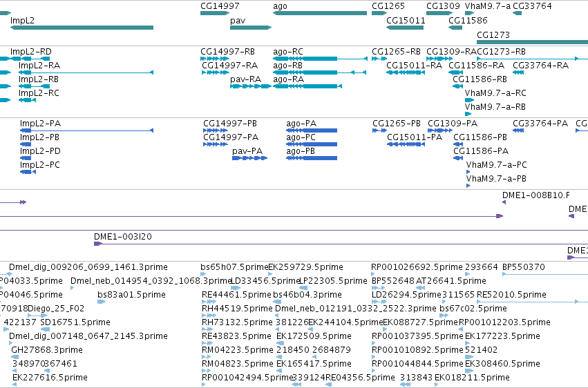The width and height of the screenshot is (588, 388).
Task: Click the ago gene label
Action: click(280, 6)
